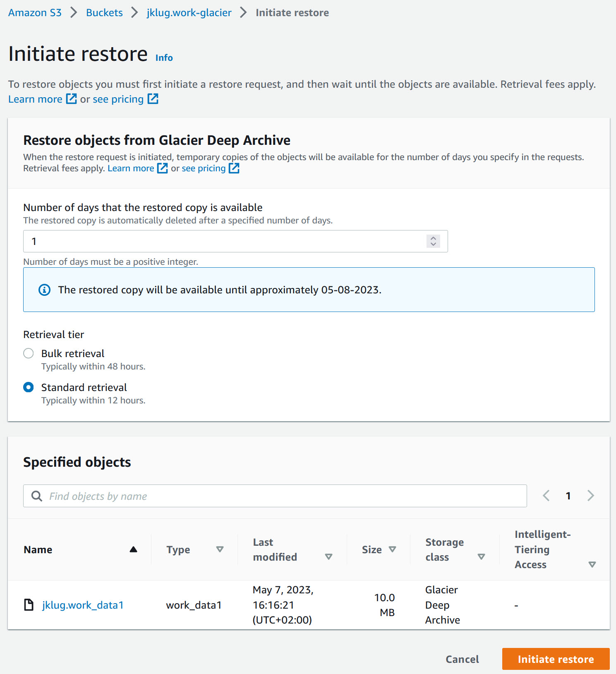Screen dimensions: 616x674
Task: Select Bulk retrieval tier
Action: click(x=29, y=353)
